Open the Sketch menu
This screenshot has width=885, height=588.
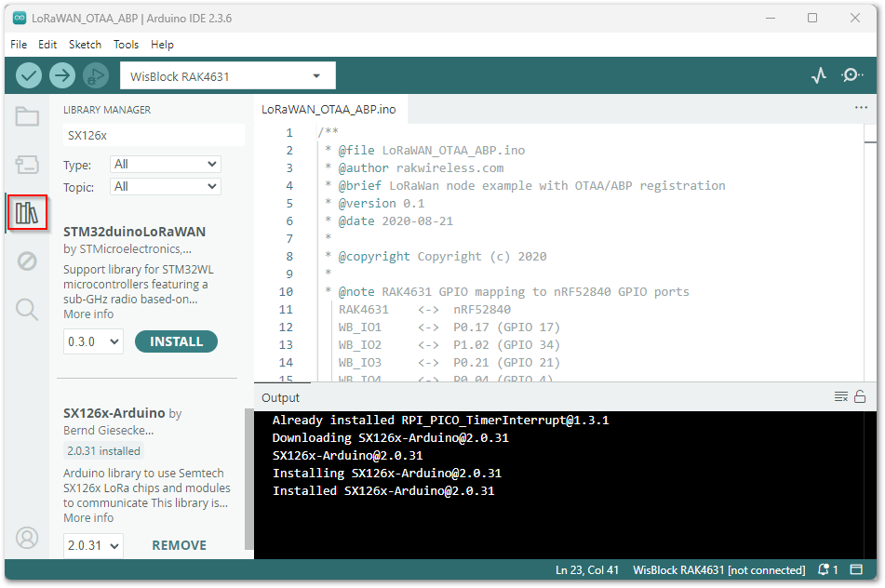tap(85, 44)
